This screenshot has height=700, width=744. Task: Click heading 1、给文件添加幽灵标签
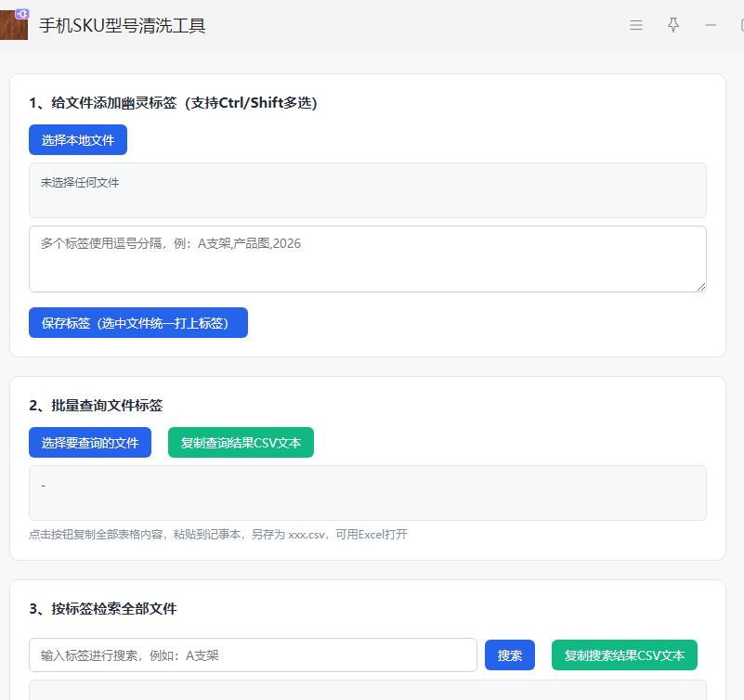(173, 103)
